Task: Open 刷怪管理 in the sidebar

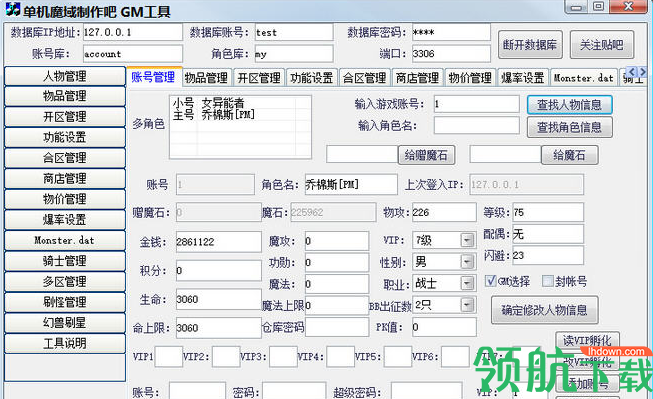Action: [x=65, y=302]
